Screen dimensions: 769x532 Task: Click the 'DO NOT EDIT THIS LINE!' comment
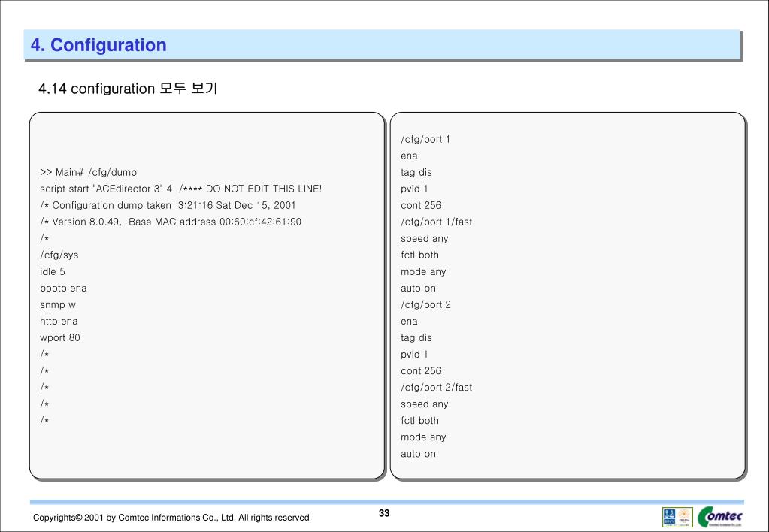click(264, 189)
